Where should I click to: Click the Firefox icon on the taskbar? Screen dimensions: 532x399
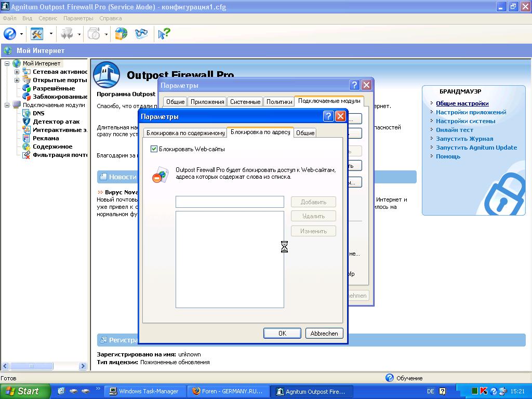coord(196,391)
